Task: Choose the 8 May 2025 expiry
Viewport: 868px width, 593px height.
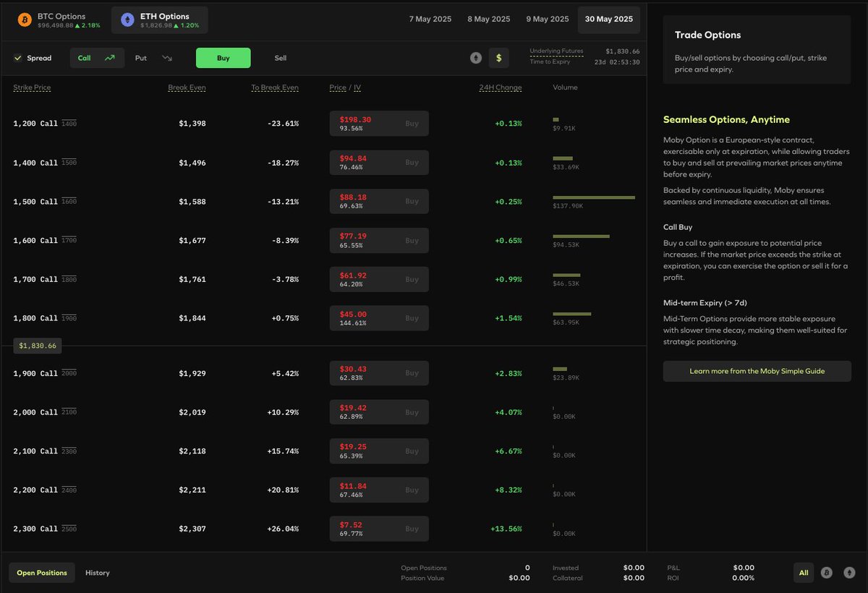Action: point(489,20)
